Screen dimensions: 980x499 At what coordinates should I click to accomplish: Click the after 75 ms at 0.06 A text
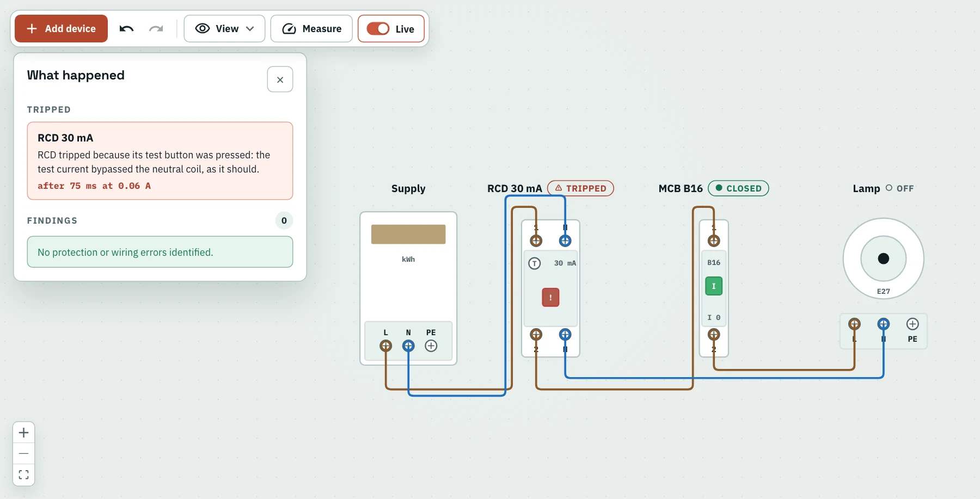coord(94,186)
